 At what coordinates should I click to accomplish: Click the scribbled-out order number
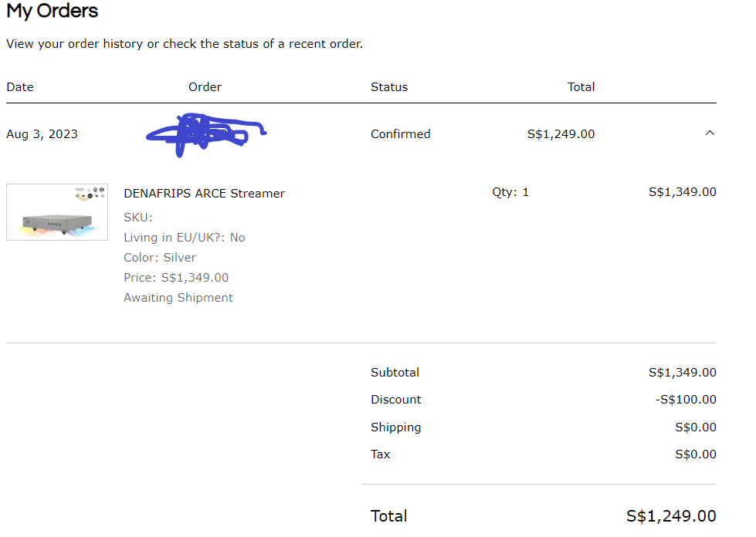coord(205,135)
